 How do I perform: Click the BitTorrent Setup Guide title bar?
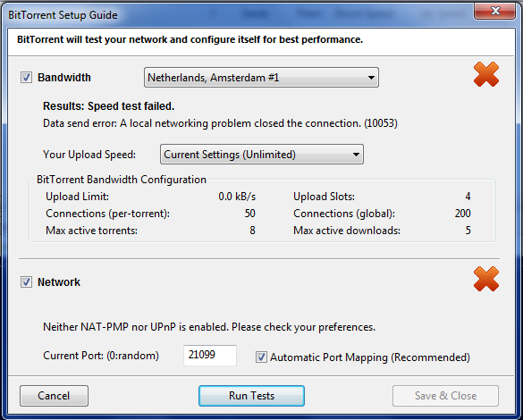233,15
